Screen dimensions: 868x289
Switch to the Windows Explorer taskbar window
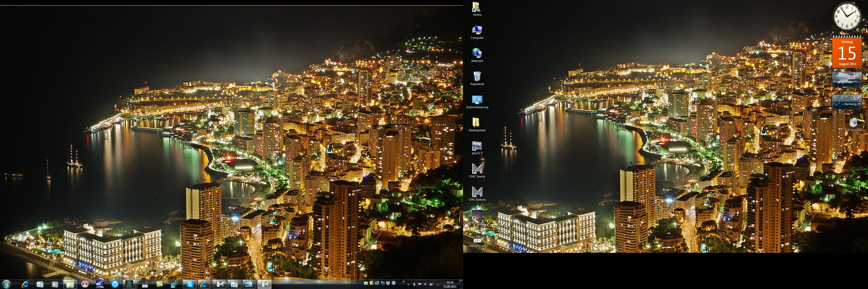(x=70, y=284)
